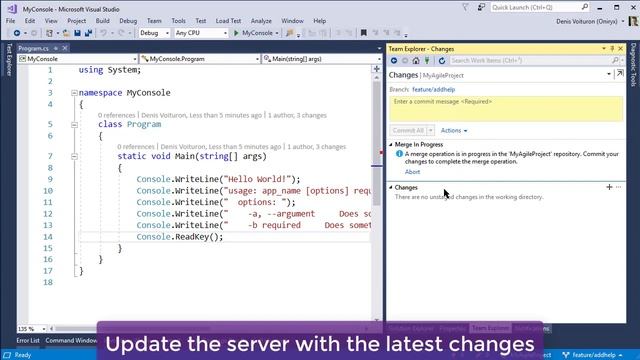
Task: Open the Diagnostic Tools side tab
Action: pyautogui.click(x=633, y=65)
